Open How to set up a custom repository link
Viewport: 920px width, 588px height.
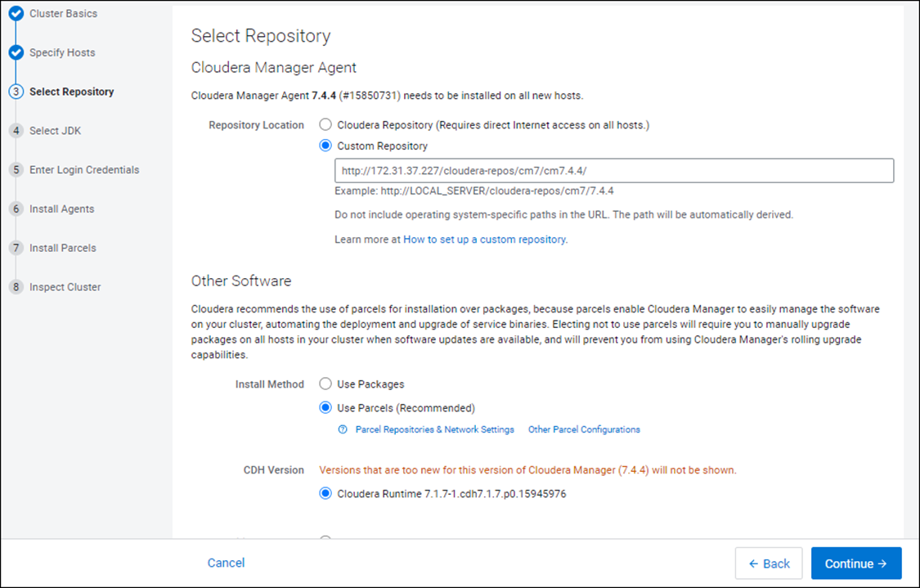485,240
